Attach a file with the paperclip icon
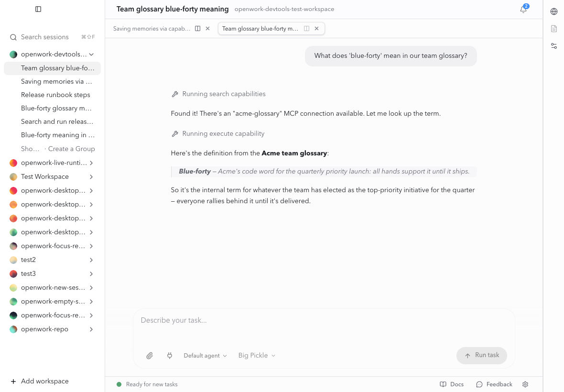564x392 pixels. tap(150, 356)
